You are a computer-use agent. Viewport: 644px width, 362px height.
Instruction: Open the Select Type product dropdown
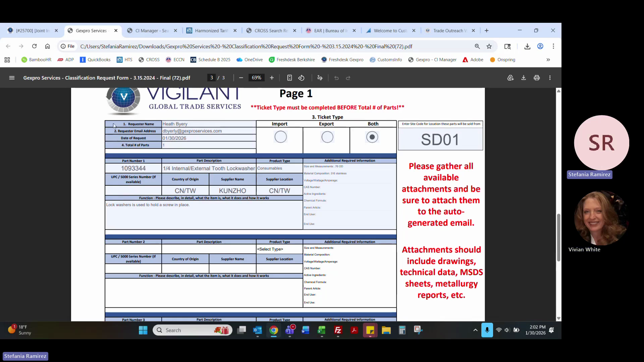point(279,249)
